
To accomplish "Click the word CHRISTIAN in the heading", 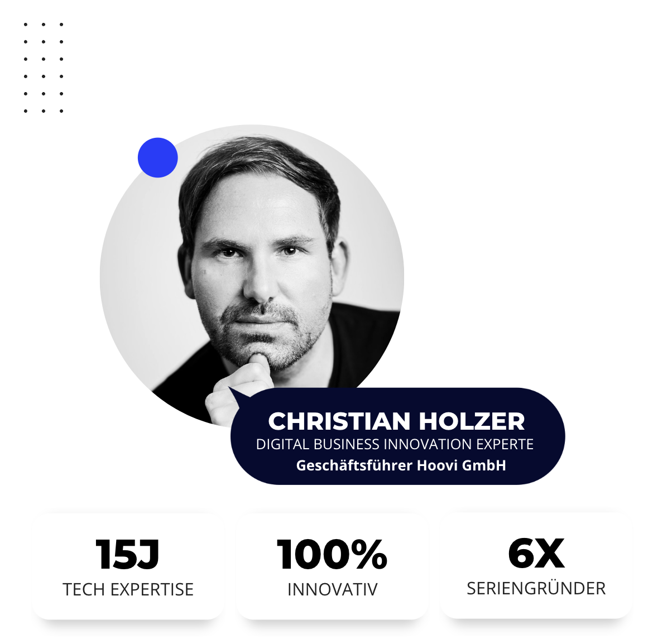I will pos(339,421).
